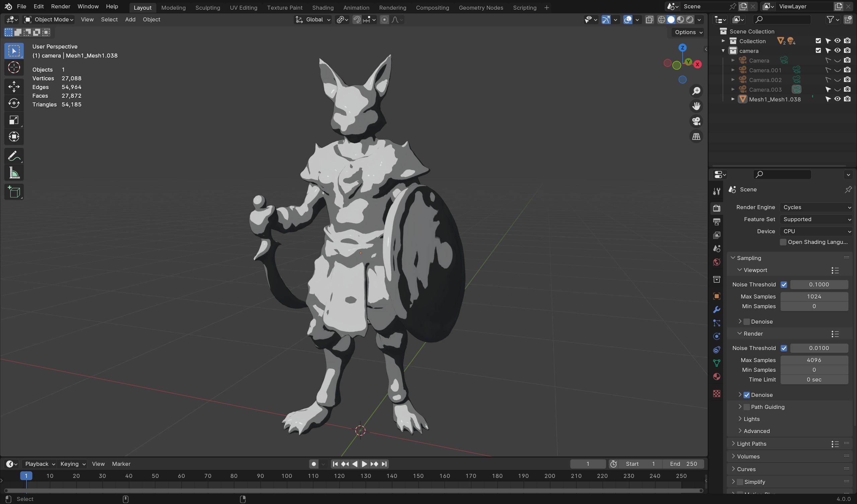The width and height of the screenshot is (857, 504).
Task: Expand Mesh1_Mesh1.038 in the outliner
Action: [x=733, y=99]
